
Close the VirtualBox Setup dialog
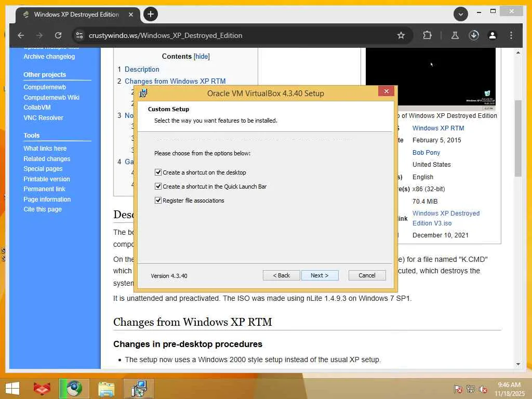tap(386, 91)
